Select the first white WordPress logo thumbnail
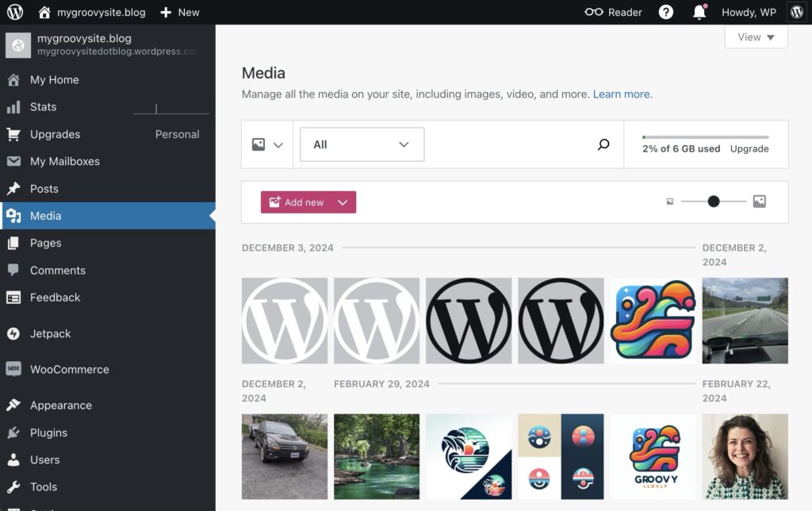812x511 pixels. pos(285,321)
